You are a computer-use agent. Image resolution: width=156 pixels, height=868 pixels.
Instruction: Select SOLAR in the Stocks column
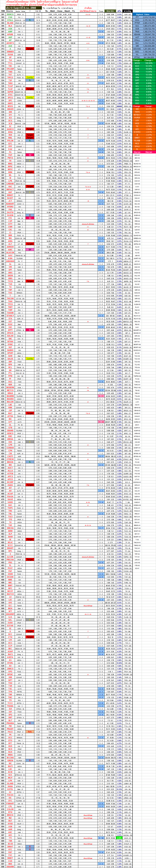pos(10,336)
